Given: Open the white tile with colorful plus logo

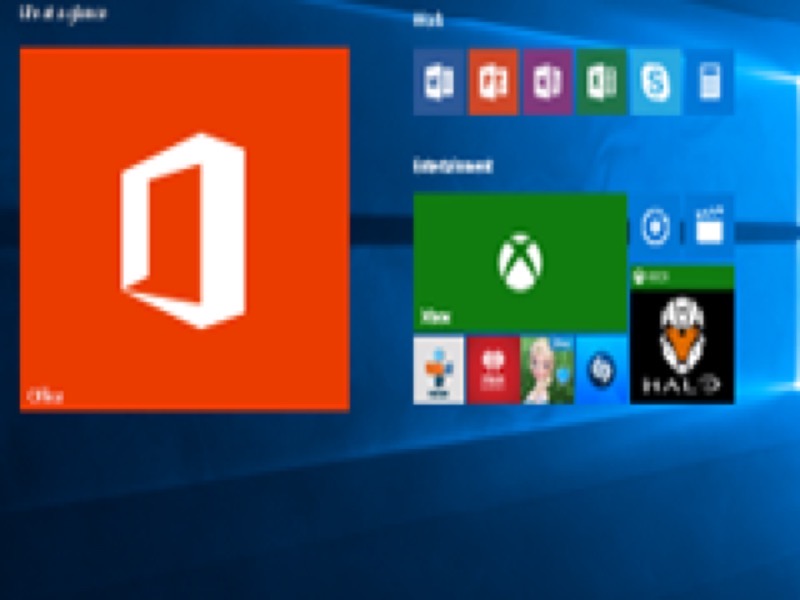Looking at the screenshot, I should (439, 370).
